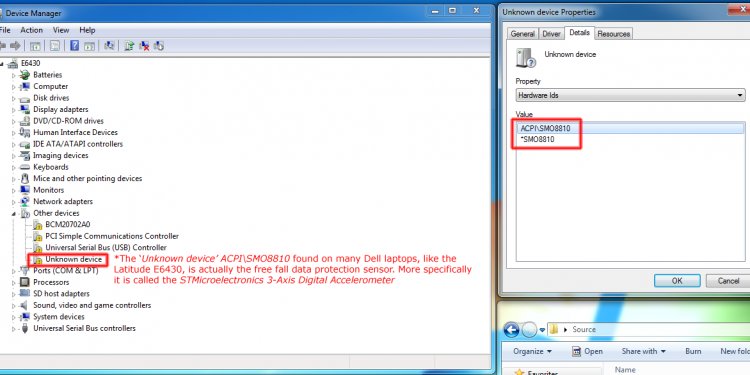
Task: Switch to the Resources tab
Action: click(614, 34)
